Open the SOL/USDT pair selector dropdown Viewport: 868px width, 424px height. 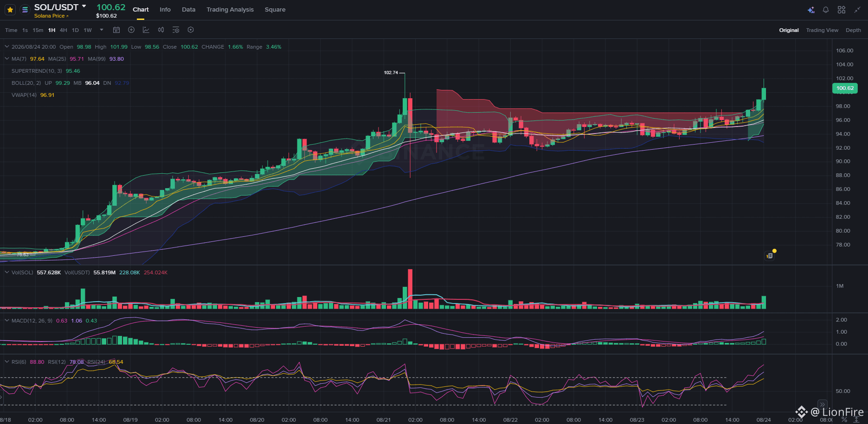coord(84,6)
